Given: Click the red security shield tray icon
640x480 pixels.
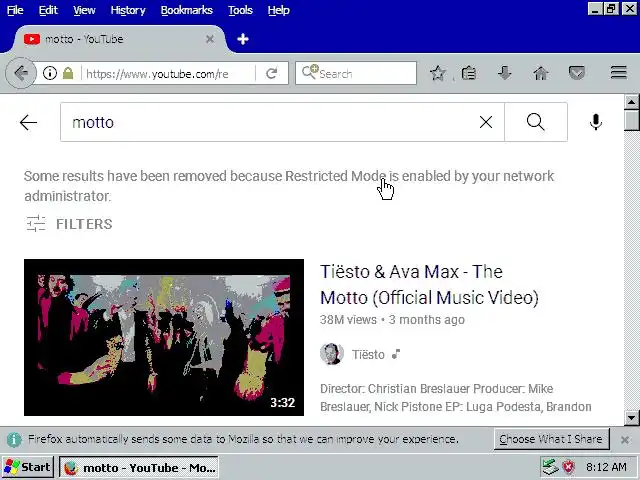Looking at the screenshot, I should coord(569,467).
